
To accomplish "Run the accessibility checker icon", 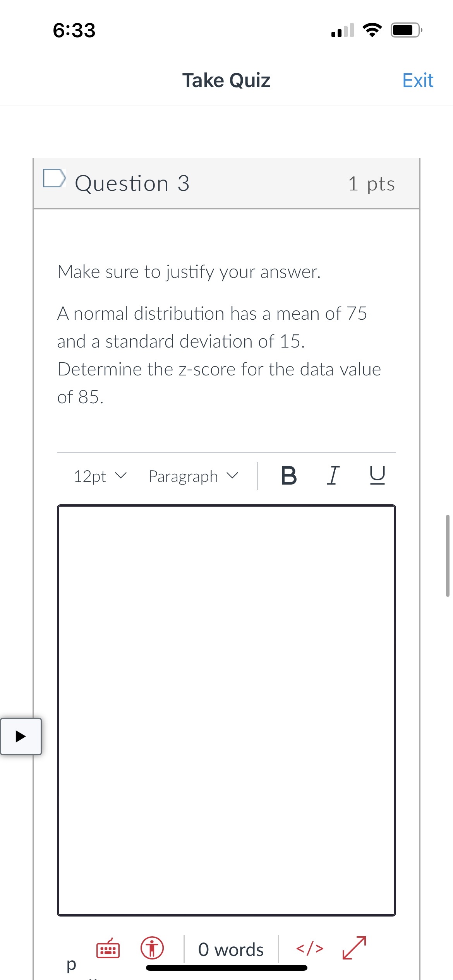I will click(x=152, y=947).
